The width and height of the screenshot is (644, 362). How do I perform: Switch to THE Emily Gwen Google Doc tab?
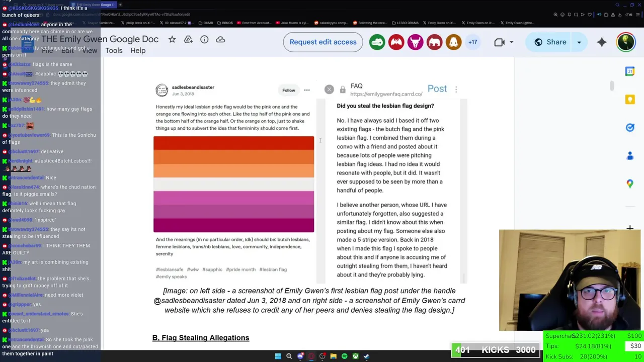tap(94, 5)
